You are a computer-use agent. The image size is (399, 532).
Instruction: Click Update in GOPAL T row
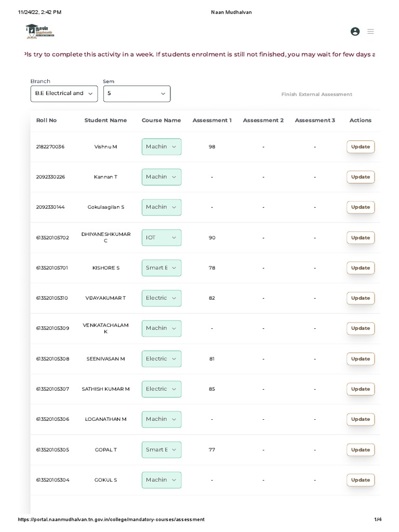360,450
